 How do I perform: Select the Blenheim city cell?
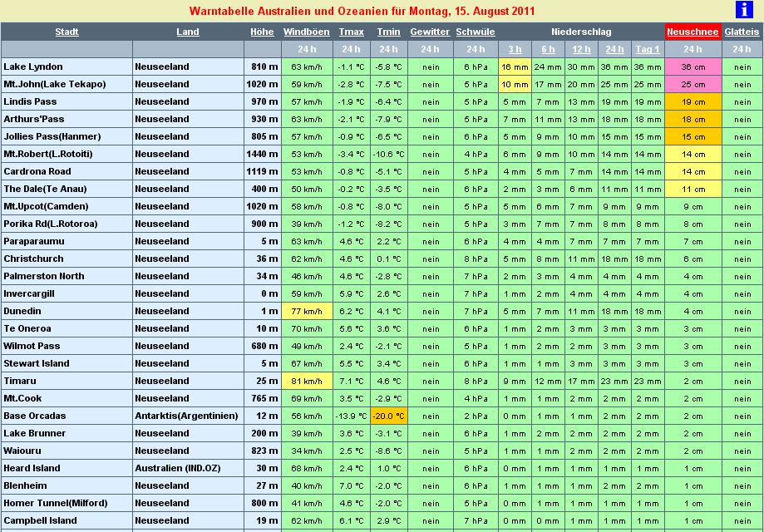point(67,486)
